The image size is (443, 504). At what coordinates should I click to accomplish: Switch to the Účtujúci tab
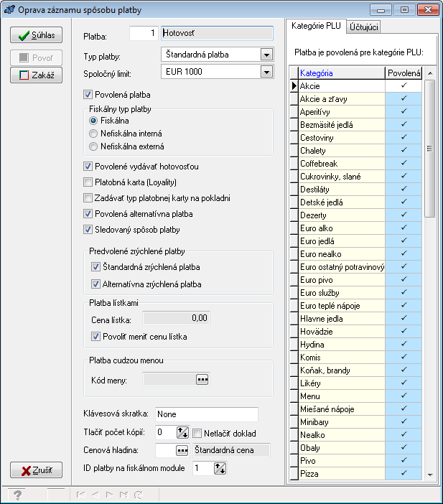pos(364,27)
